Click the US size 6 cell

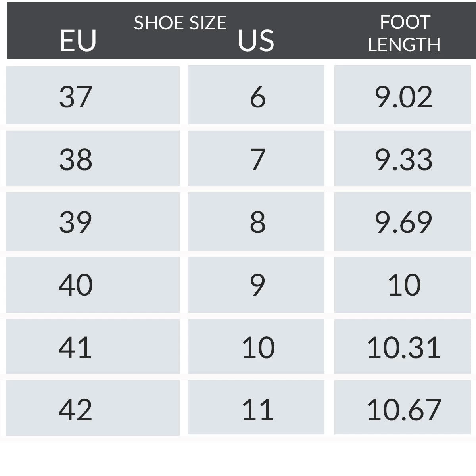pyautogui.click(x=256, y=95)
